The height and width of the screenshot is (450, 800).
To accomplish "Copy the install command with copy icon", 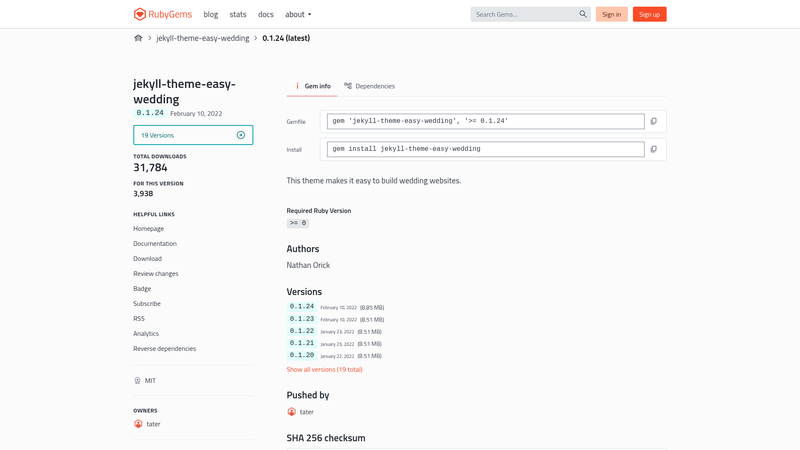I will point(654,149).
